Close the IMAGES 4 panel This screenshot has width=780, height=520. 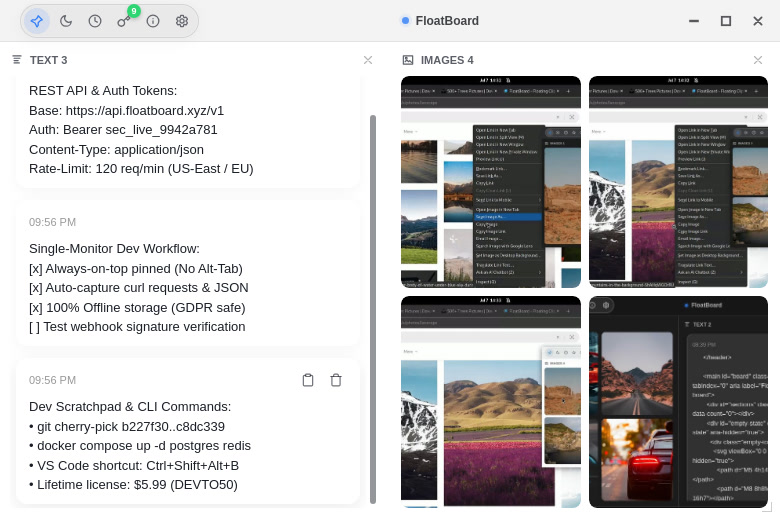pyautogui.click(x=758, y=60)
